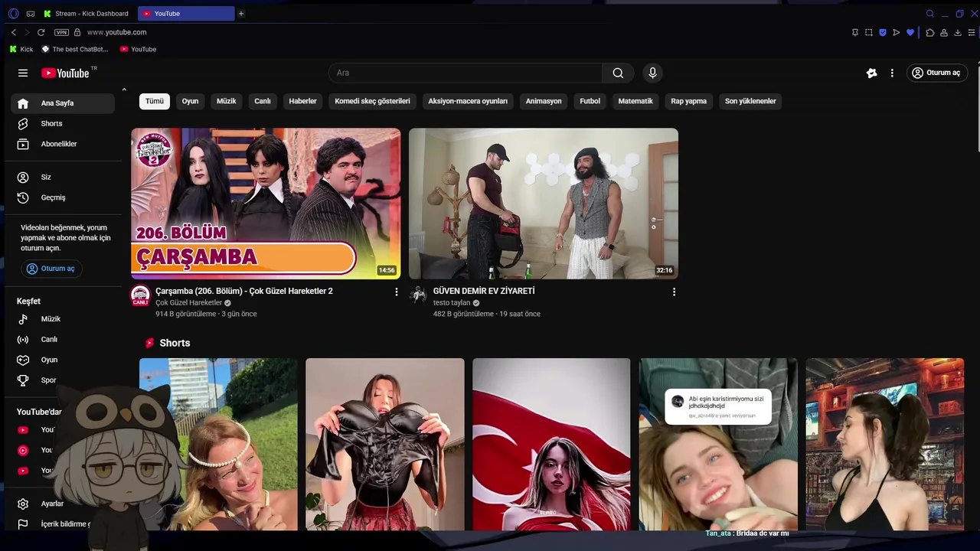Toggle the ad blocker shield
This screenshot has width=980, height=551.
[883, 32]
